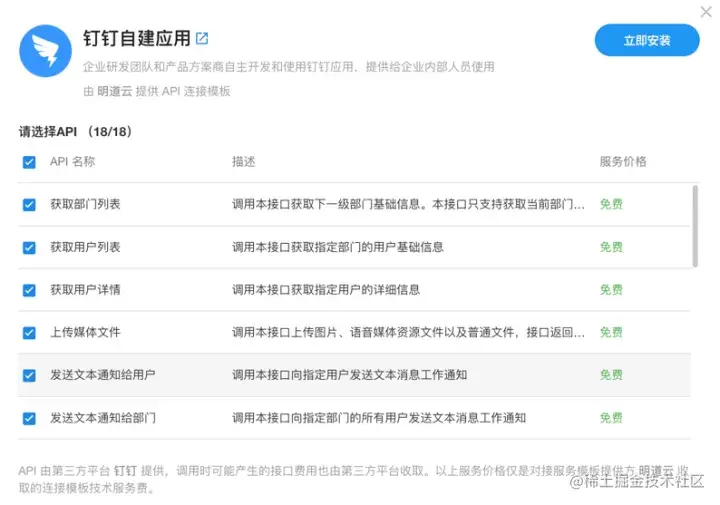720x505 pixels.
Task: Click the 服务价格 column header
Action: click(623, 162)
